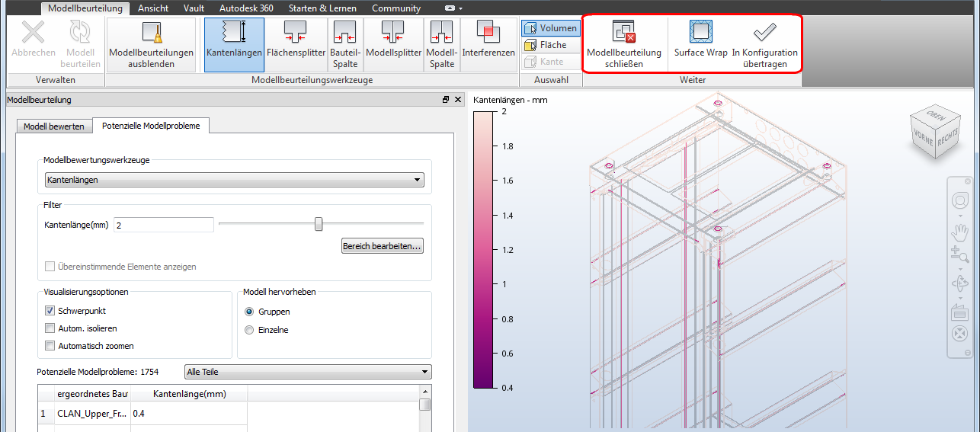Viewport: 980px width, 432px height.
Task: Click the ViewCube OBEN face
Action: [934, 115]
